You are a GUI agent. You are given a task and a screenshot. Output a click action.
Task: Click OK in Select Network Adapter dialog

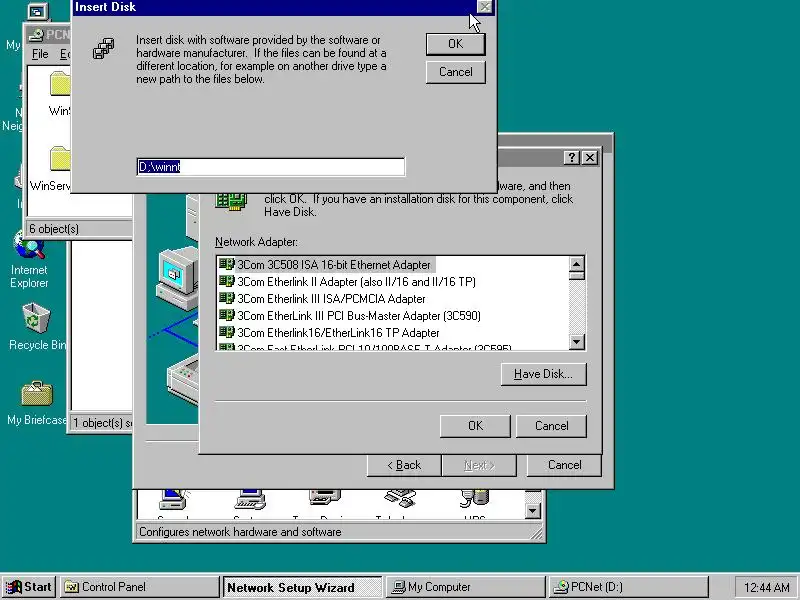475,426
